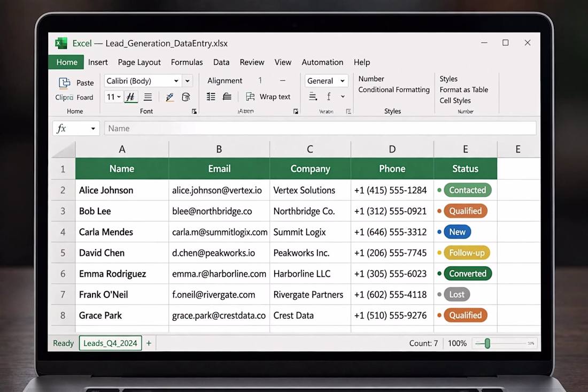Click Format as Table

(464, 90)
